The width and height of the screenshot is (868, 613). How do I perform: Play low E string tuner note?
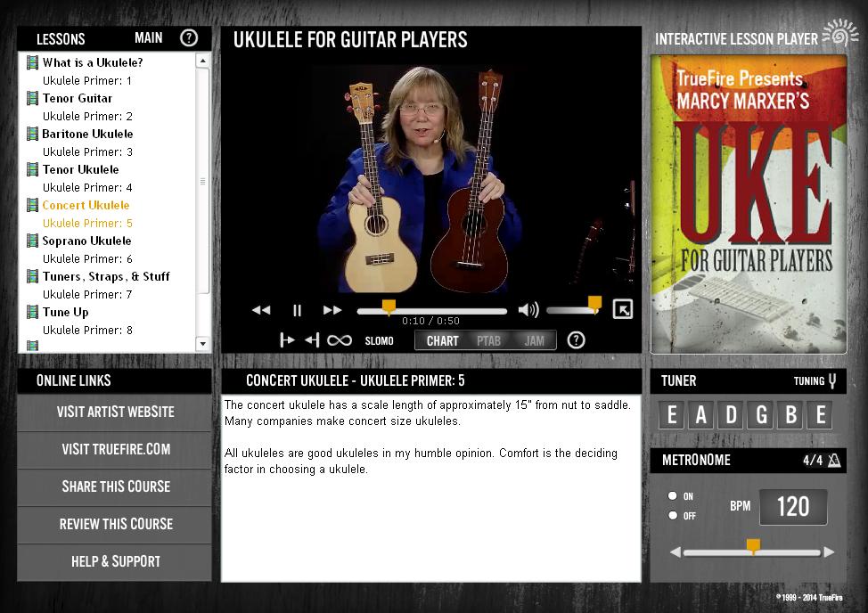[671, 414]
